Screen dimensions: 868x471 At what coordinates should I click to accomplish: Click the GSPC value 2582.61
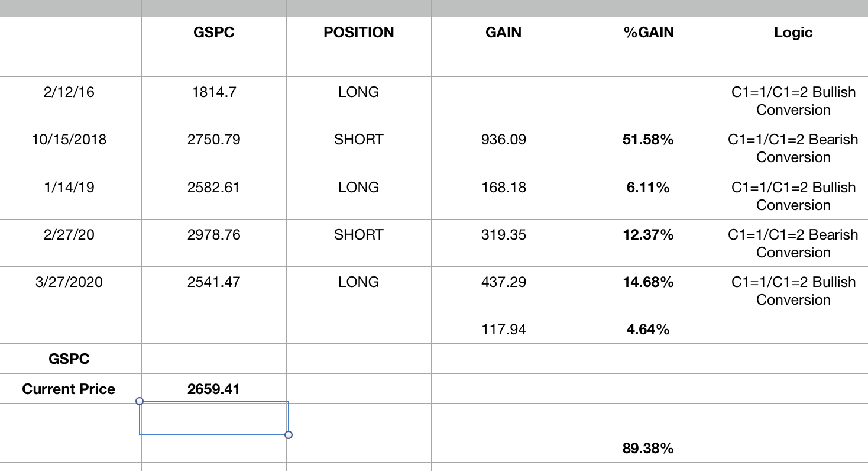[x=214, y=188]
